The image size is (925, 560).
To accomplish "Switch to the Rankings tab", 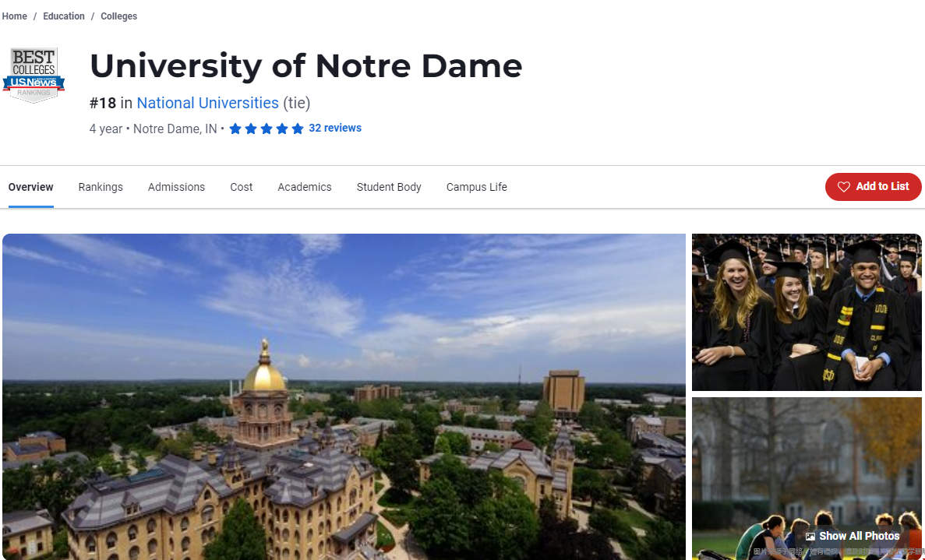I will point(101,187).
